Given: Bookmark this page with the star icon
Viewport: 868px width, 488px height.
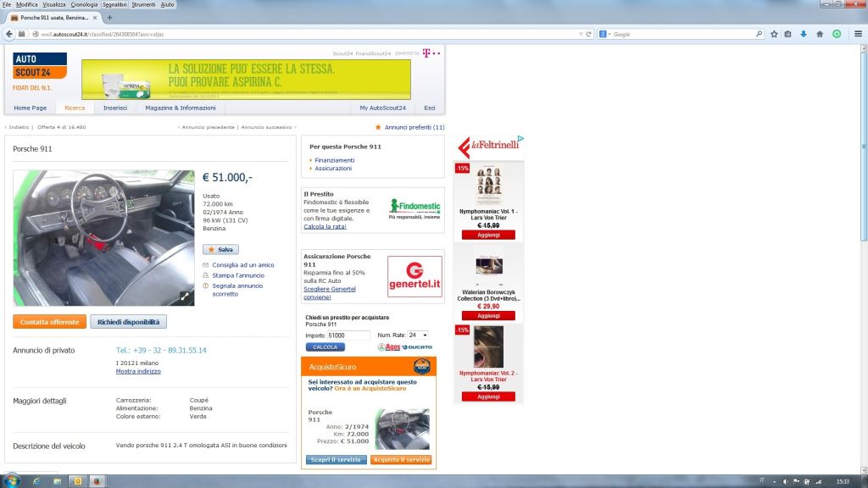Looking at the screenshot, I should coord(774,34).
